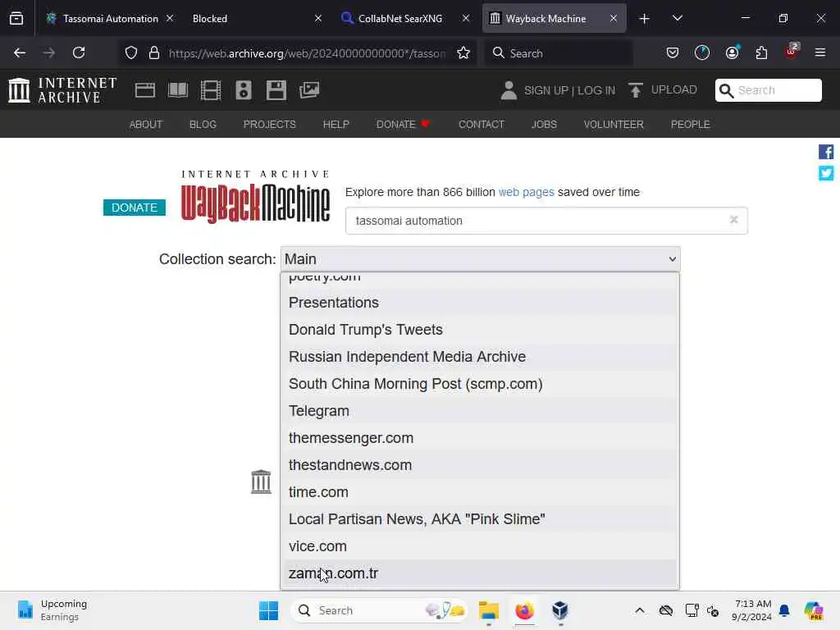Go back with browser back arrow

(x=20, y=52)
